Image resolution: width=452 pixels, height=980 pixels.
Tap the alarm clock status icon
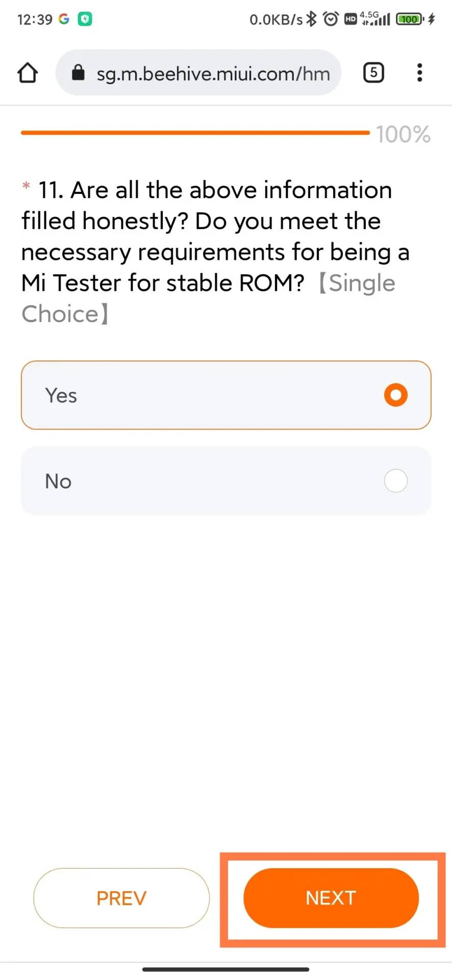(x=331, y=19)
